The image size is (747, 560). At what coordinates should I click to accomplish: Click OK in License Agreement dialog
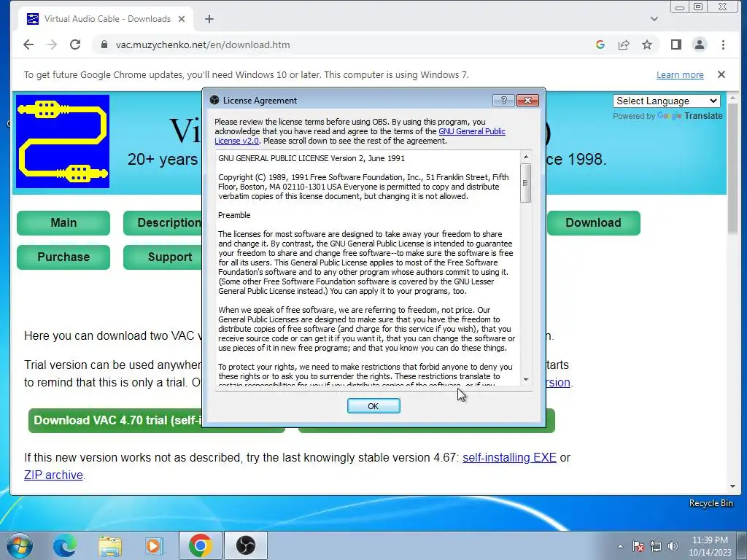tap(373, 405)
